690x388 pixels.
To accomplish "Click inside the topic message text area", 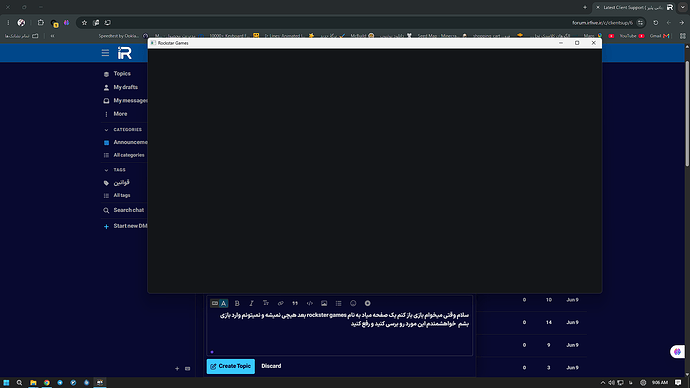I will tap(339, 332).
